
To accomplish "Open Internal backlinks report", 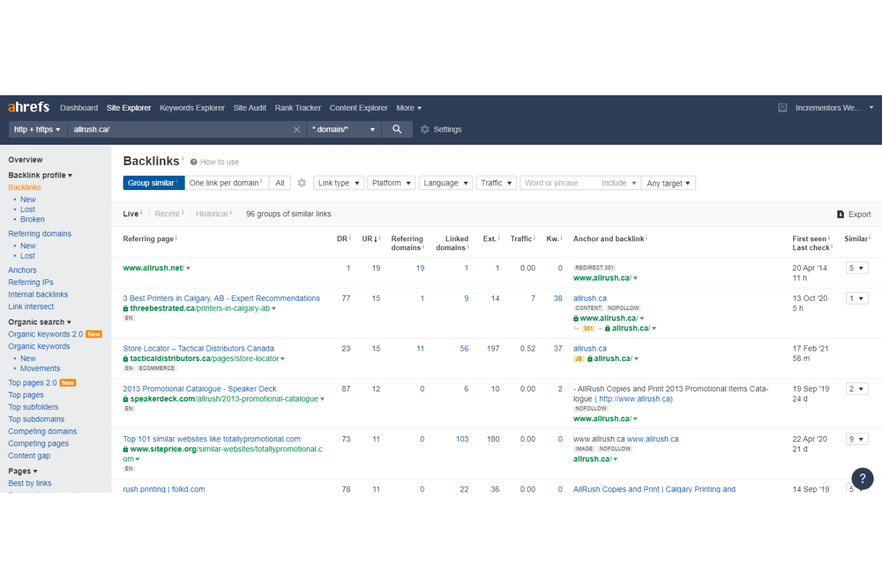I will coord(38,294).
